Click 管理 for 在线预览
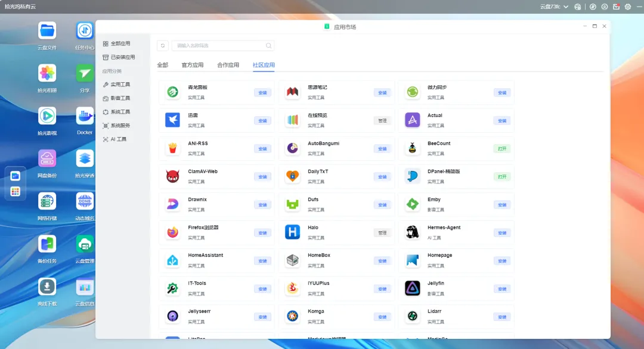The image size is (644, 349). click(x=382, y=120)
